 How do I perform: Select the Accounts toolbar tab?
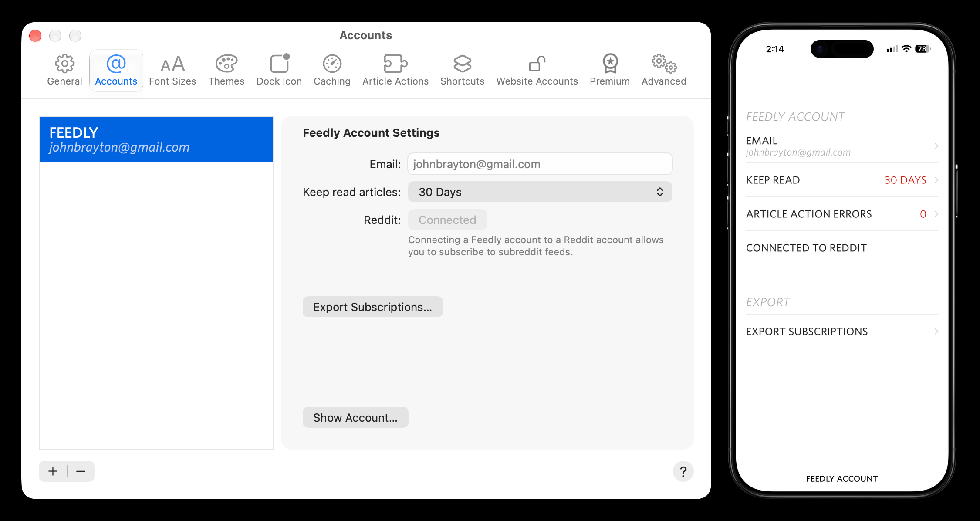coord(116,71)
